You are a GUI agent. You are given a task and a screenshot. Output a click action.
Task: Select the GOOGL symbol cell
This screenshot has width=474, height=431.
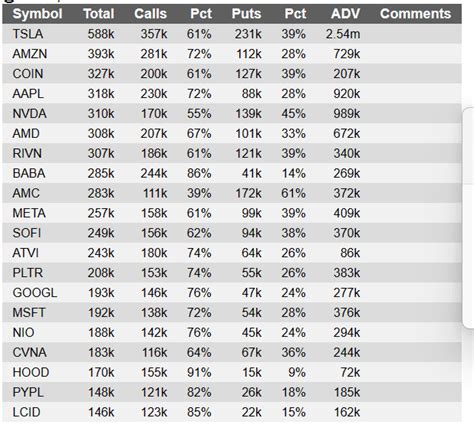(35, 293)
